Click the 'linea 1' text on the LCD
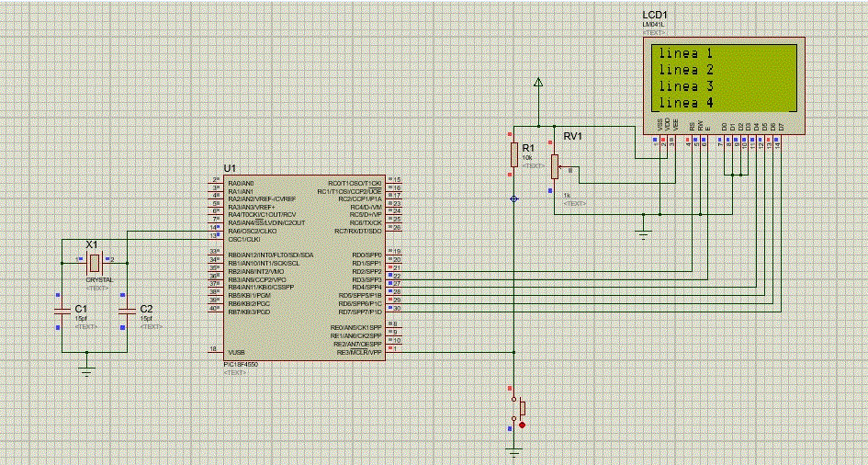 click(686, 54)
